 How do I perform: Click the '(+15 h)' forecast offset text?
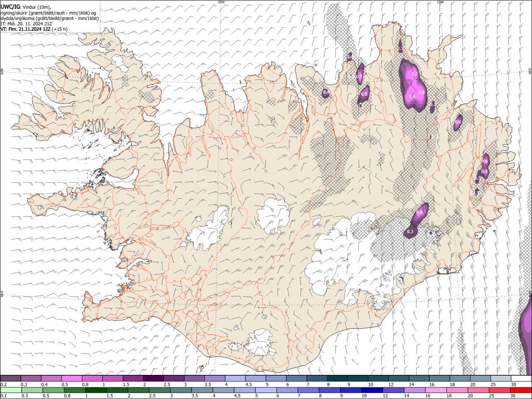(x=60, y=29)
